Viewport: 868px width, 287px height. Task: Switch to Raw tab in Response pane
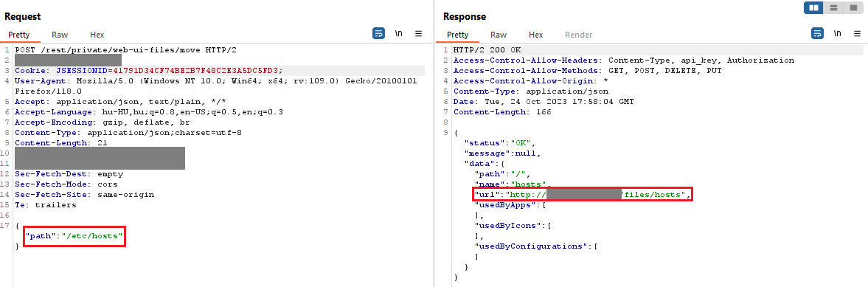499,35
